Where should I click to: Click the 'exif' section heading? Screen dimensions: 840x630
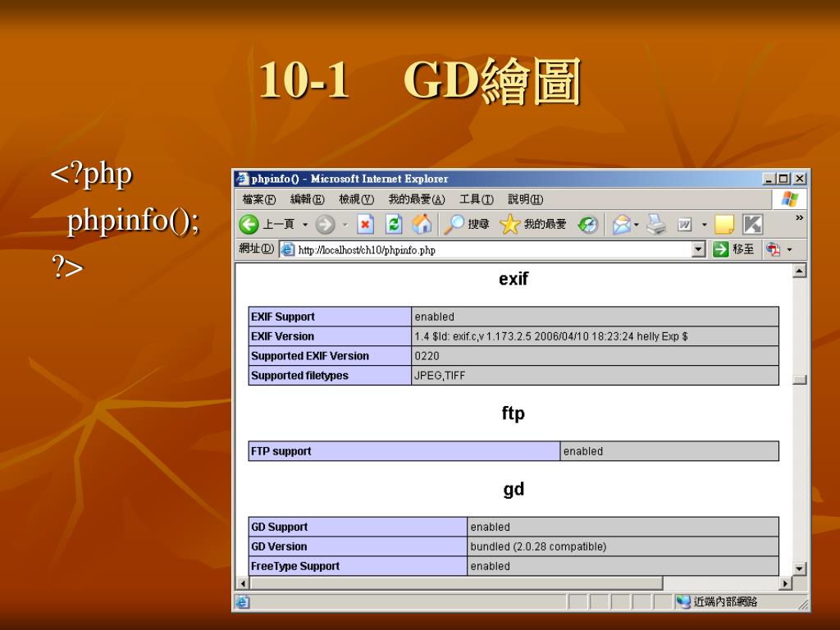[514, 279]
